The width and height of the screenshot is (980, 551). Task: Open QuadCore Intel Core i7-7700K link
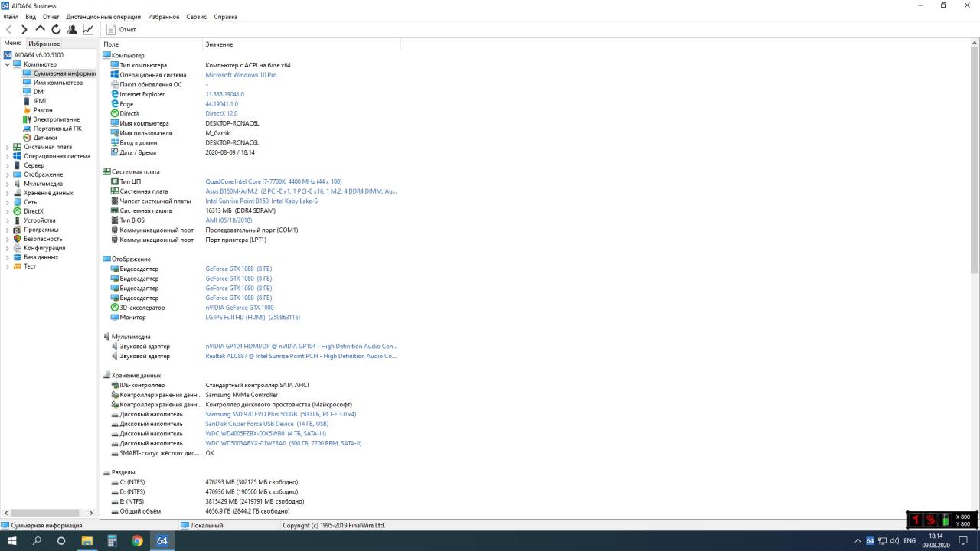click(273, 181)
